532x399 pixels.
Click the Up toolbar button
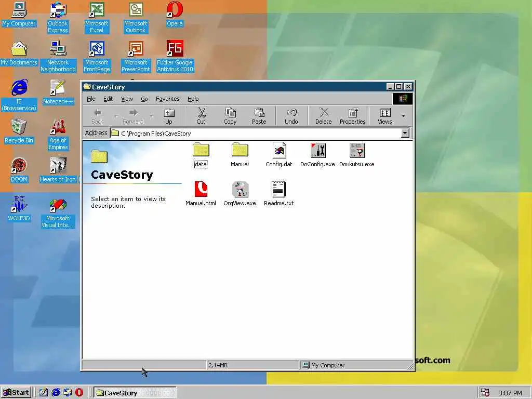click(169, 116)
